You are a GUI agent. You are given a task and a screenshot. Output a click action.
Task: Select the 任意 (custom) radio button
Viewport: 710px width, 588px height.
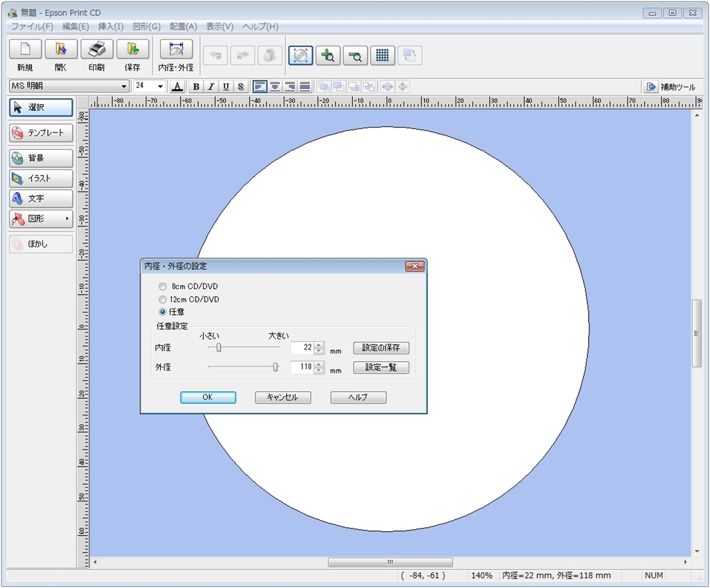tap(163, 312)
